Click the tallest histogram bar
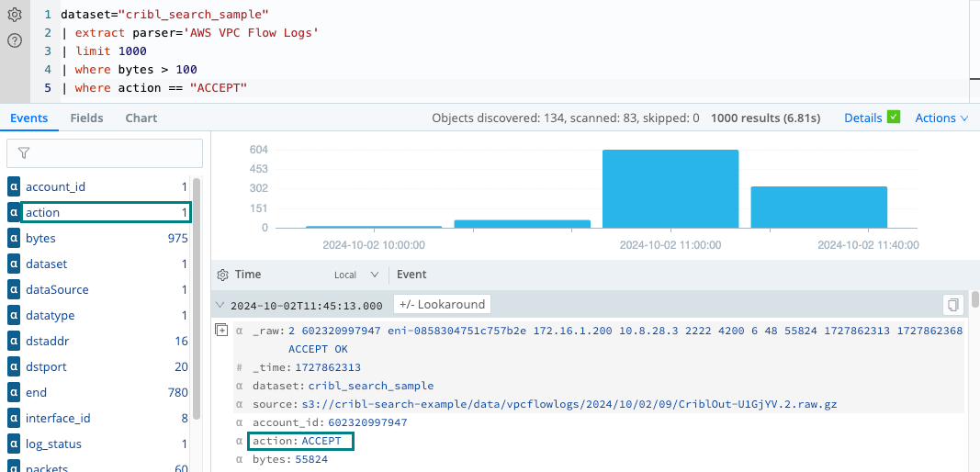980x472 pixels. (x=670, y=188)
